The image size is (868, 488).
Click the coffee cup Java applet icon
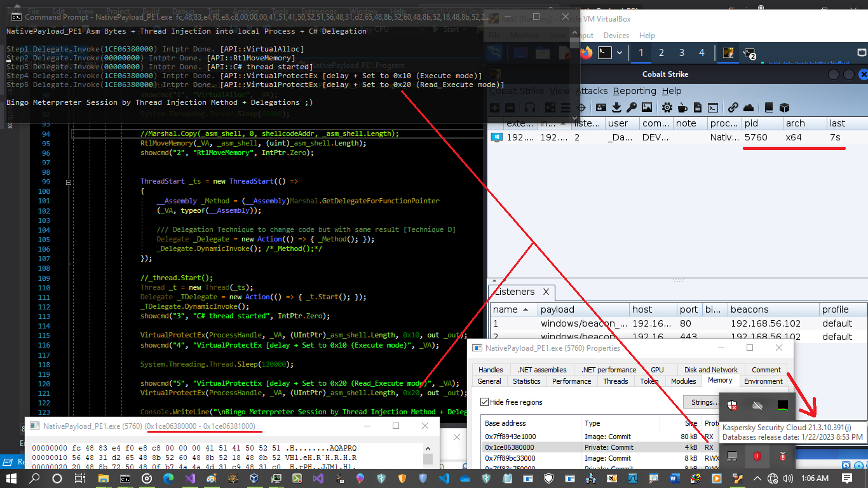point(682,107)
